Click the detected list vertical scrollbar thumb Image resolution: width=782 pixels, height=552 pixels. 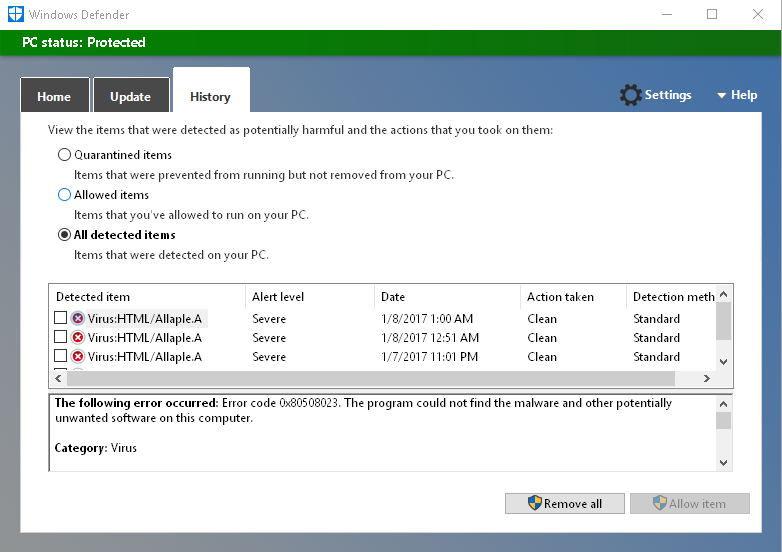point(724,321)
